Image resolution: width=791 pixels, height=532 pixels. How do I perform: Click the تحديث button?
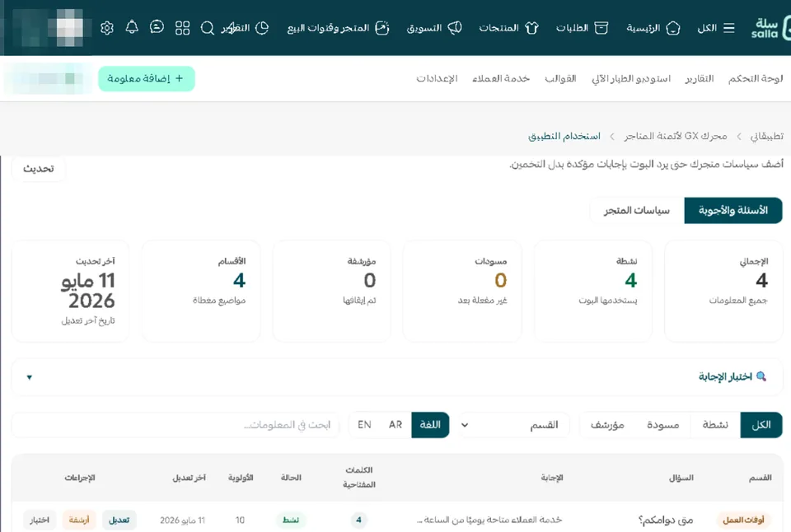coord(39,169)
